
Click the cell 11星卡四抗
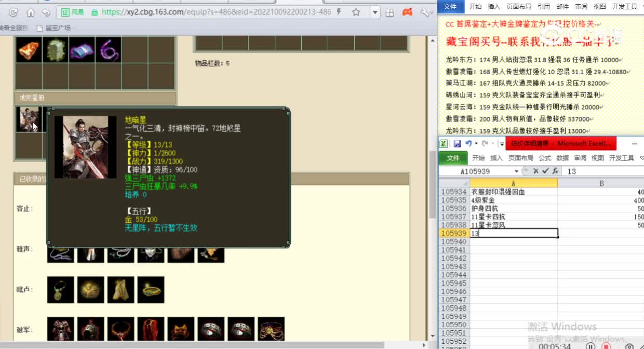(514, 217)
